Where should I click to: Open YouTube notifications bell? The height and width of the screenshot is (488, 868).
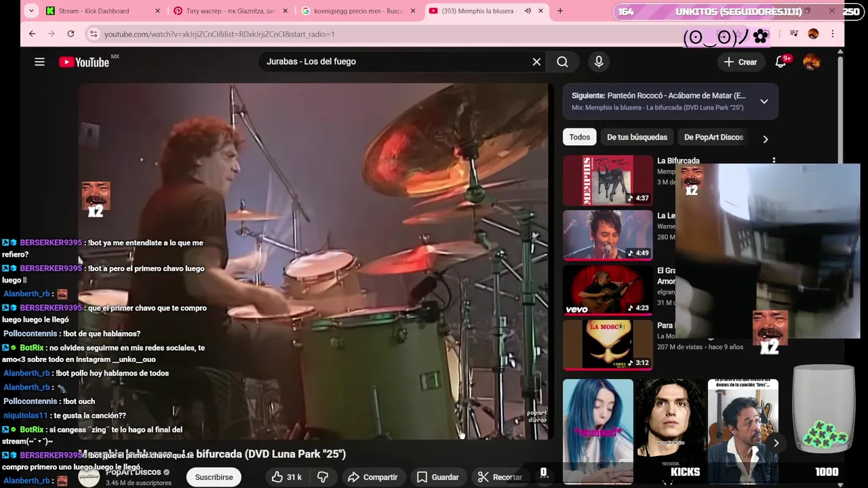click(781, 62)
